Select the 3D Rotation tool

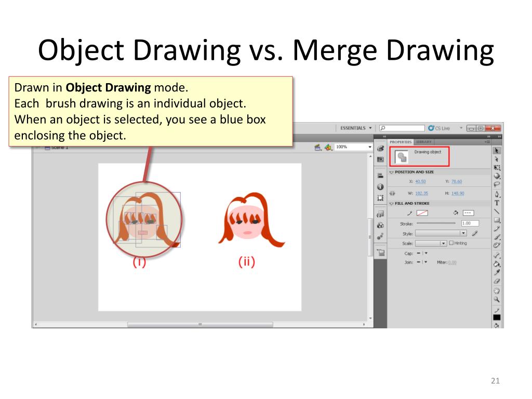click(497, 176)
